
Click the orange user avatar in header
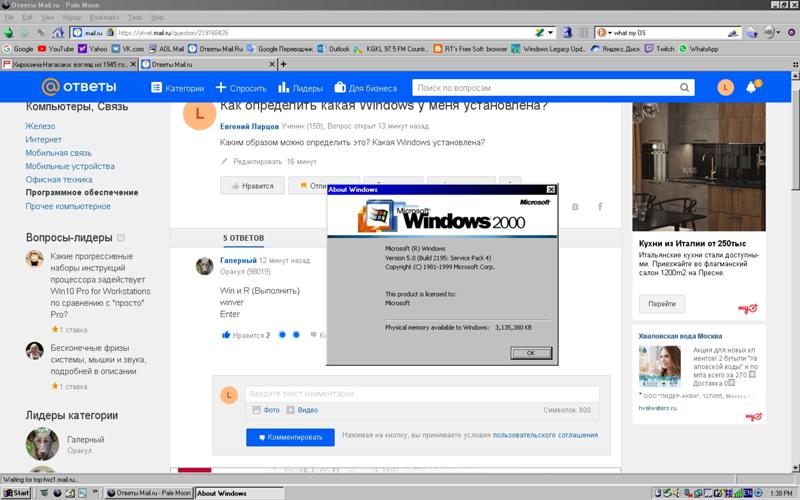coord(726,87)
